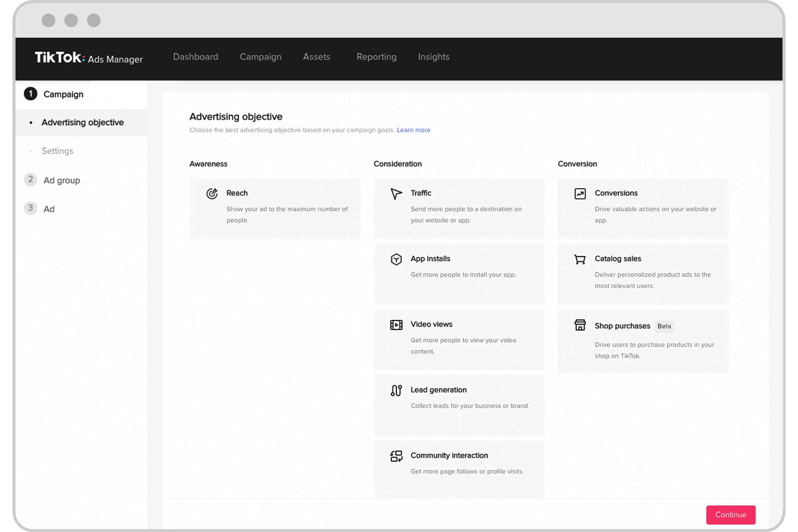Expand Settings under Campaign

coord(57,151)
